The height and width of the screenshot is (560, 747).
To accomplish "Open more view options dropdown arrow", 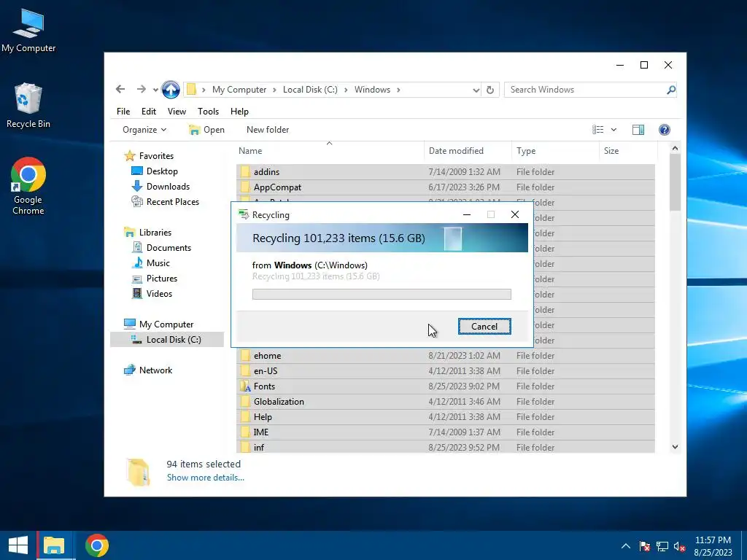I will [x=614, y=130].
